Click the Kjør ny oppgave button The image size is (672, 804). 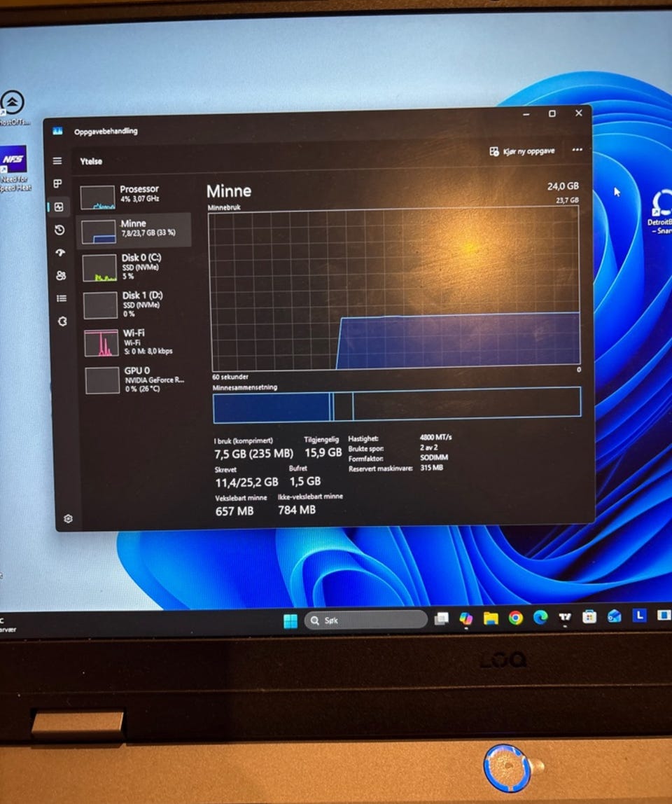pyautogui.click(x=521, y=151)
